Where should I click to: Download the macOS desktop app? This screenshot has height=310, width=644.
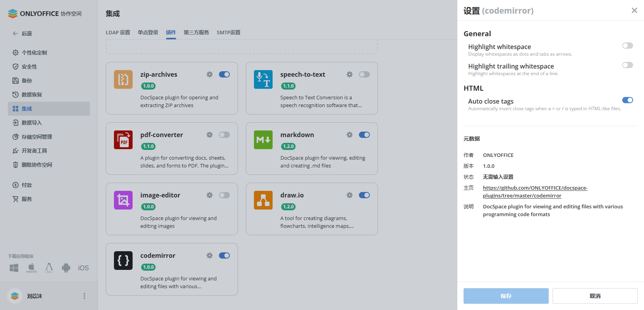[x=31, y=268]
